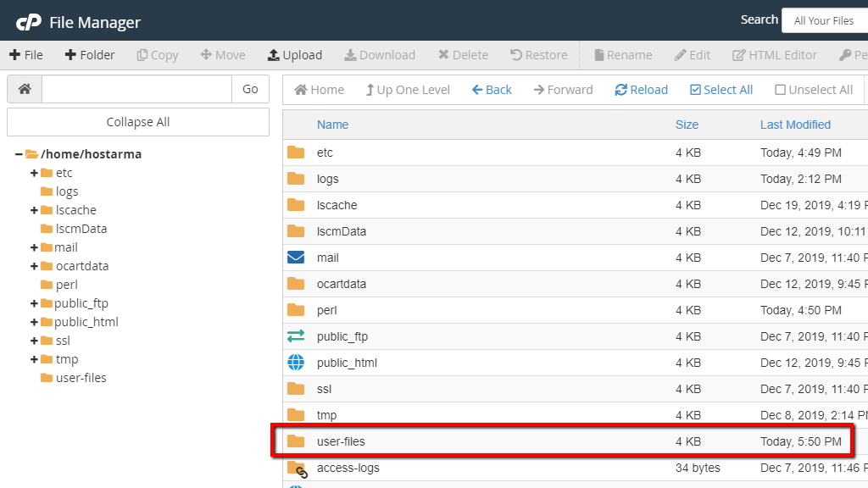The height and width of the screenshot is (488, 868).
Task: Select user-files in the folder tree
Action: (x=81, y=378)
